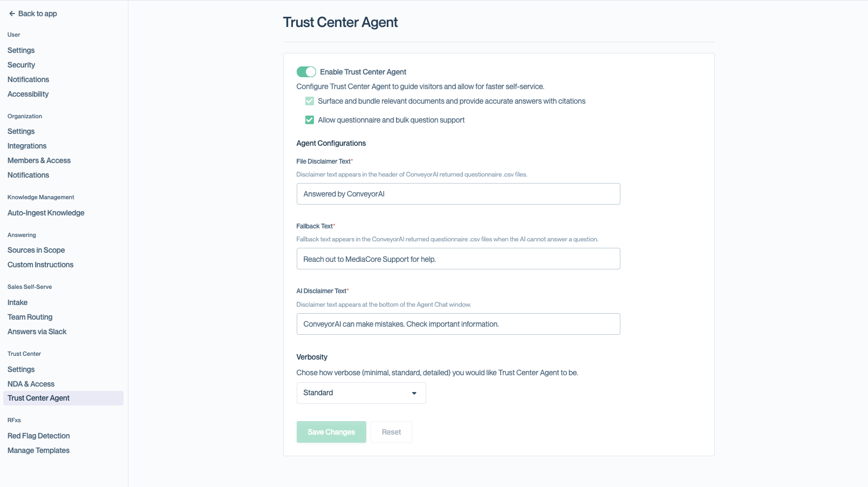Disable the Trust Center Agent toggle
Screen dimensions: 868x487
pyautogui.click(x=306, y=71)
